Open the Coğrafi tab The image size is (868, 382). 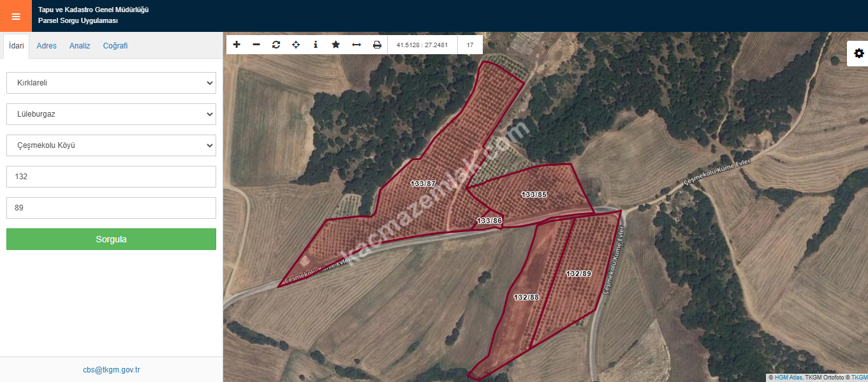click(115, 46)
